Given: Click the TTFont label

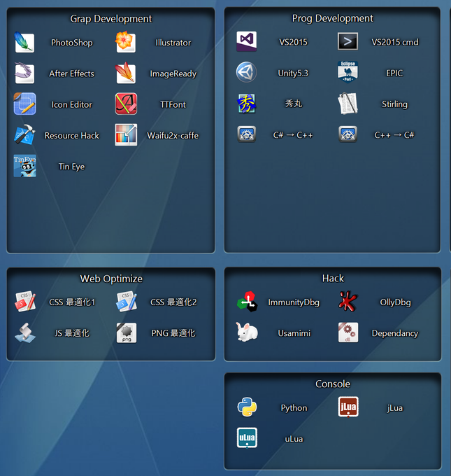Looking at the screenshot, I should click(173, 104).
